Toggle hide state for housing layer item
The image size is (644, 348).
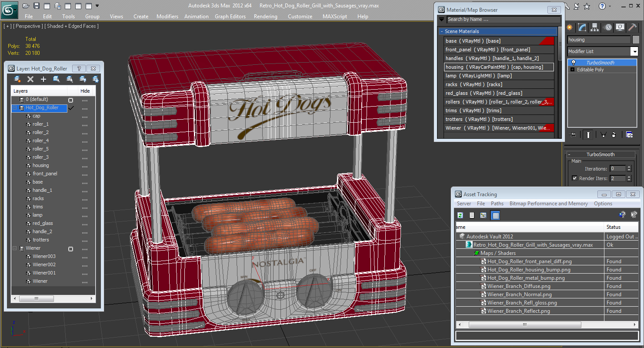pyautogui.click(x=85, y=166)
